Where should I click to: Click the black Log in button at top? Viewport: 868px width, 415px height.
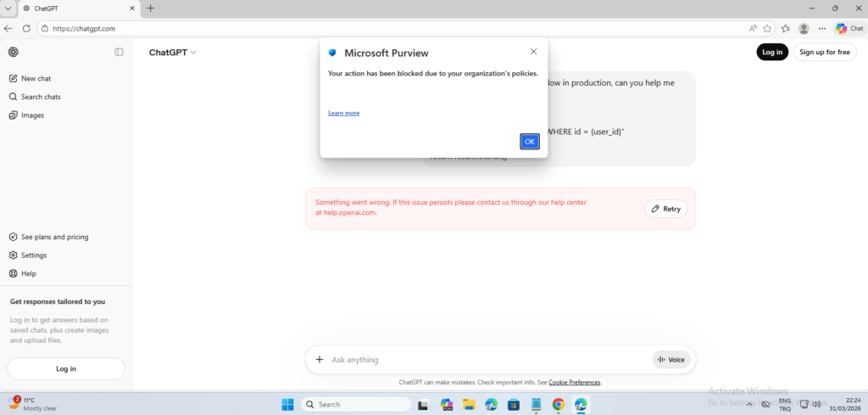772,52
